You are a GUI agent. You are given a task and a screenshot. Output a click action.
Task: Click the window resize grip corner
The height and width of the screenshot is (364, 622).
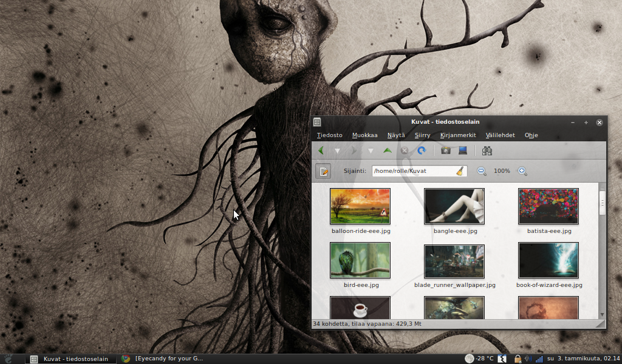click(x=601, y=324)
